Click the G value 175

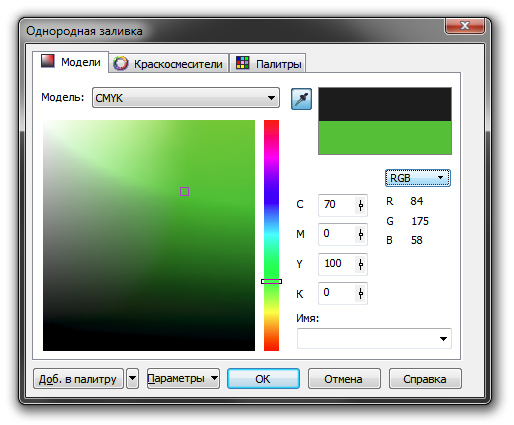pos(420,221)
